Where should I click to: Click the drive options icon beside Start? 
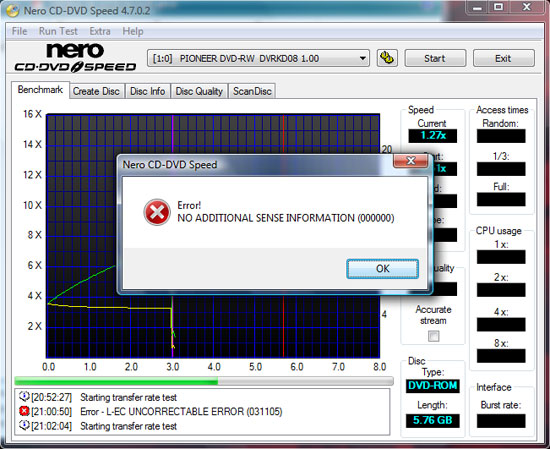coord(387,58)
